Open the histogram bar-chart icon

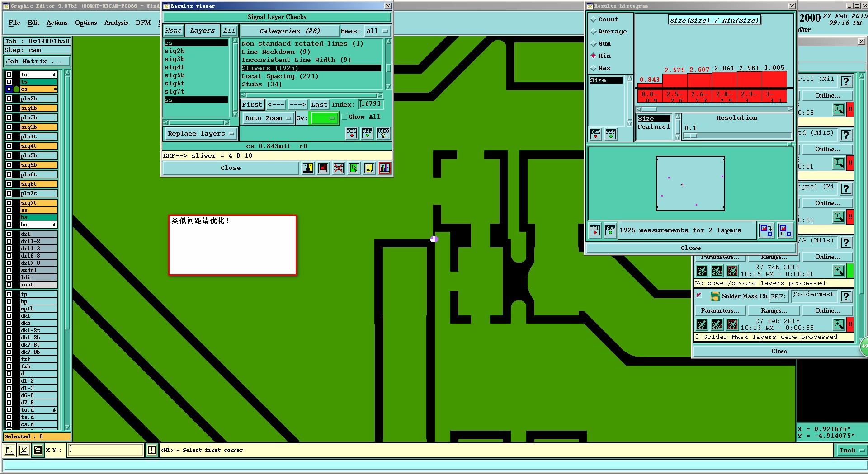(385, 168)
